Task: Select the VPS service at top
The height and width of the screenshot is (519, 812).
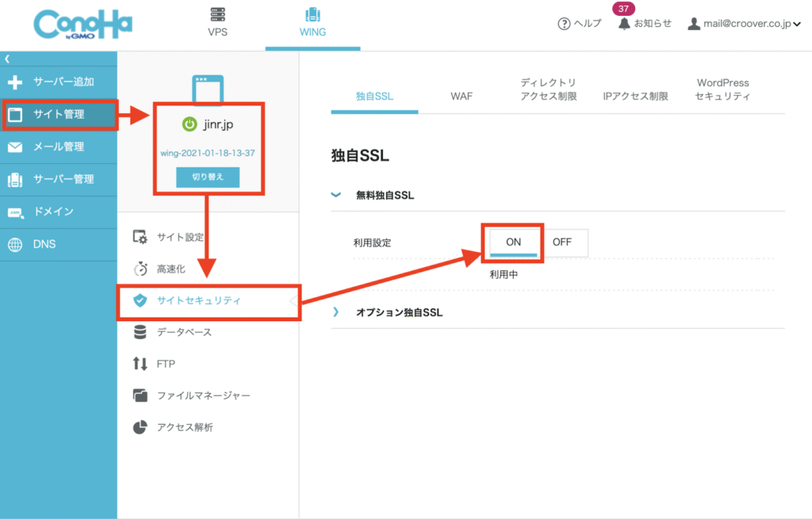Action: 217,23
